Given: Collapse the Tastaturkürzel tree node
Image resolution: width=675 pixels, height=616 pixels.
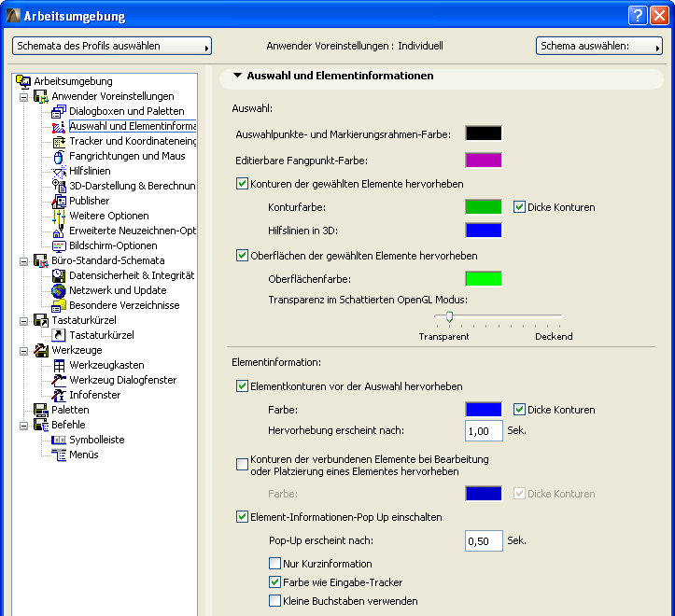Looking at the screenshot, I should 23,321.
